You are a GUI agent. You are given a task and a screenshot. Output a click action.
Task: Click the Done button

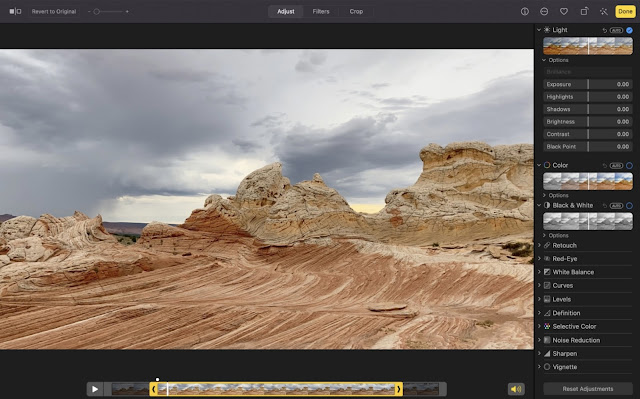(x=625, y=11)
